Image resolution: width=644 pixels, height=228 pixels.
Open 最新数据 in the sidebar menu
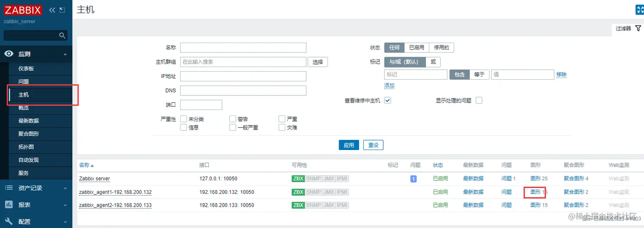click(x=29, y=121)
